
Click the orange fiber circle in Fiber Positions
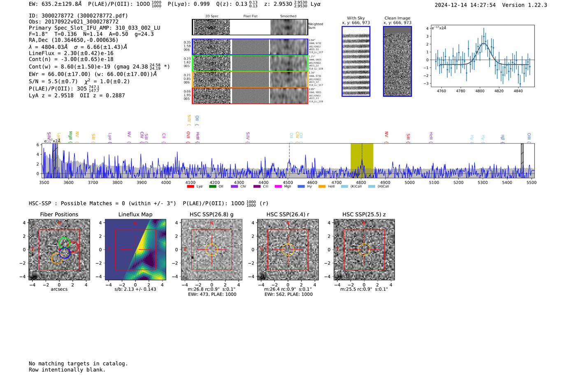point(57,258)
